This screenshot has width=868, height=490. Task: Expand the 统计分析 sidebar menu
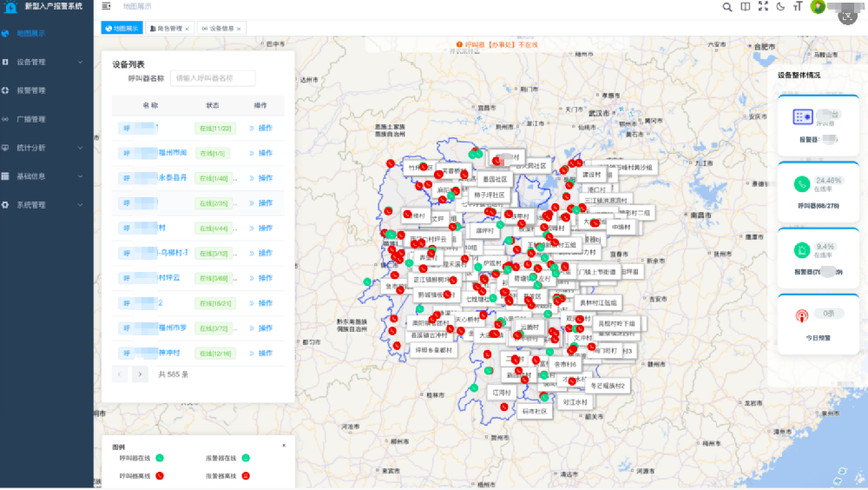(x=45, y=148)
